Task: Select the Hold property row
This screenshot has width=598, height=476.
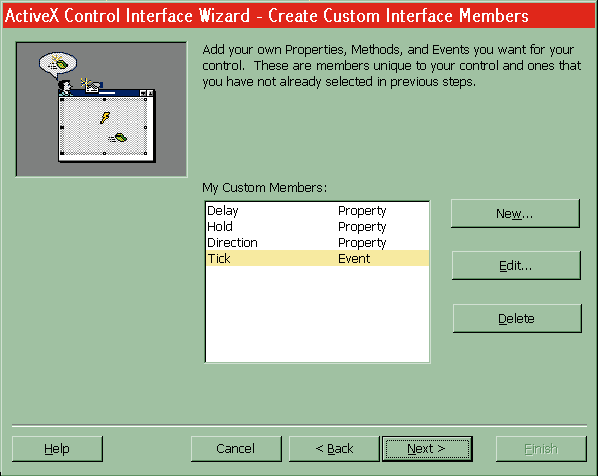Action: (317, 227)
